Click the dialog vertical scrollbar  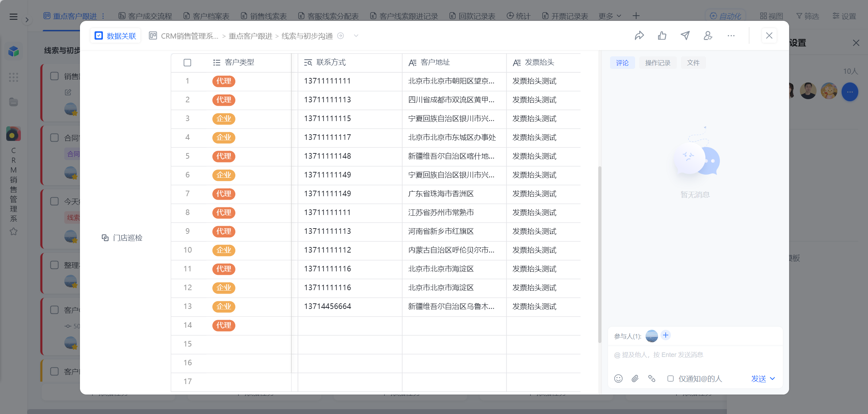pos(600,255)
